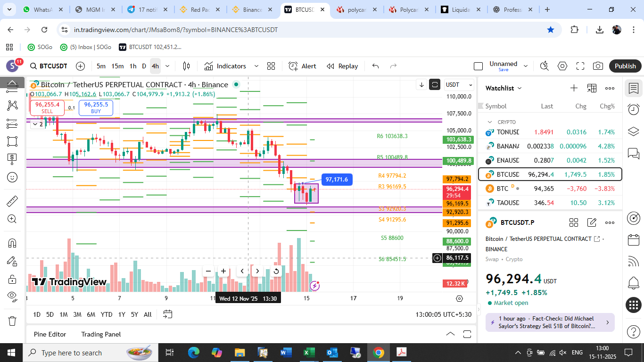The width and height of the screenshot is (644, 362).
Task: Collapse the CRYPTO watchlist section
Action: [x=490, y=122]
